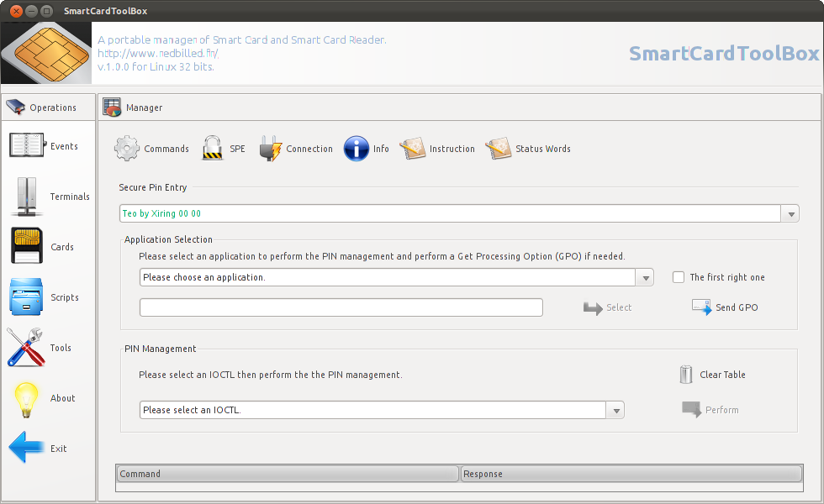
Task: Switch to the SPE padlock tab
Action: tap(213, 149)
